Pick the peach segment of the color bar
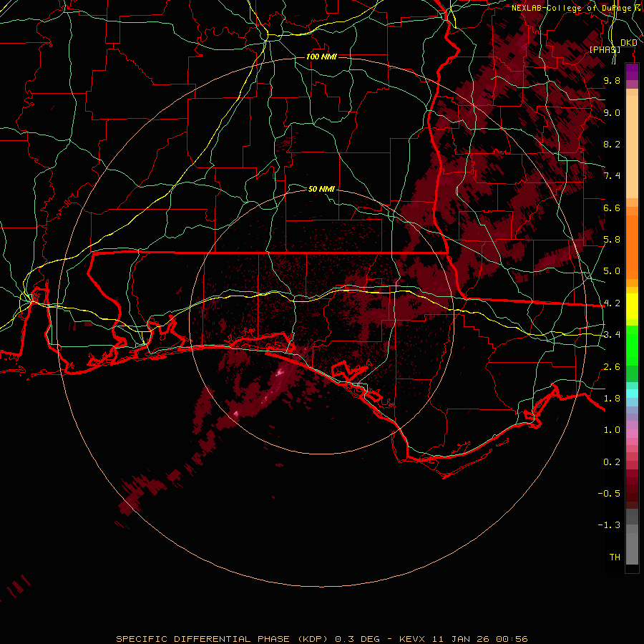This screenshot has width=644, height=644. click(632, 147)
